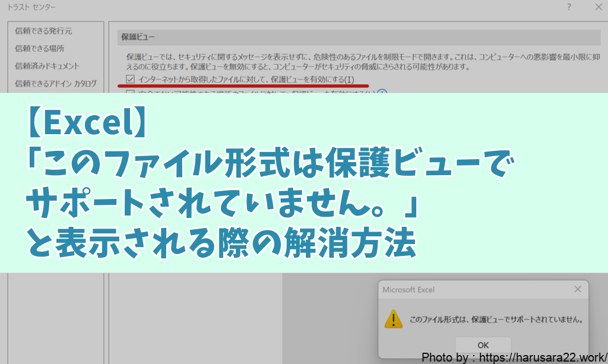
Task: Click the info icon beside second checkbox
Action: [382, 92]
